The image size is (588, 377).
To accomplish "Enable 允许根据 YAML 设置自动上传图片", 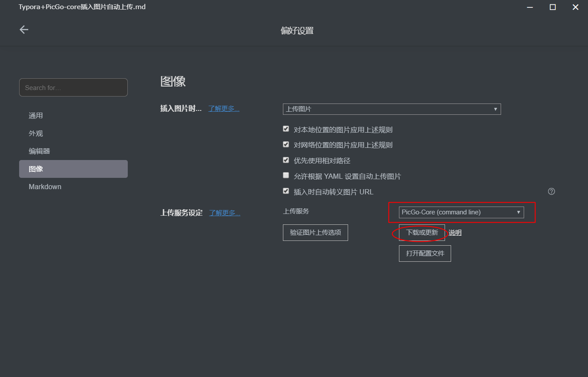I will (x=286, y=176).
